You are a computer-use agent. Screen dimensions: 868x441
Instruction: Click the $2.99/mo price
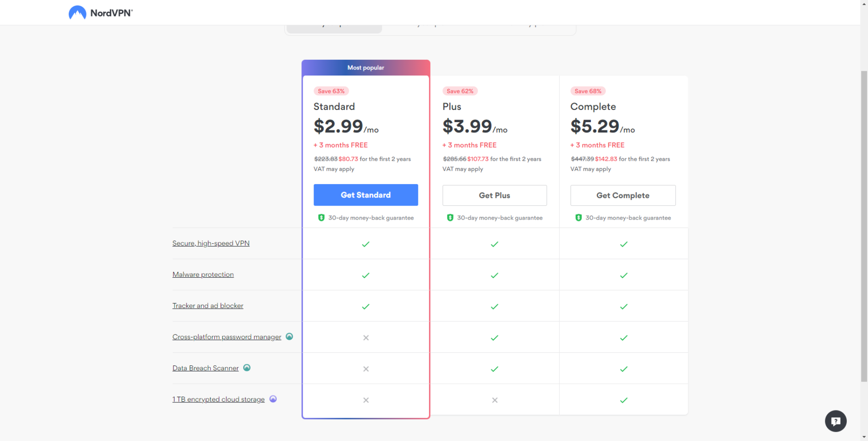click(x=346, y=126)
